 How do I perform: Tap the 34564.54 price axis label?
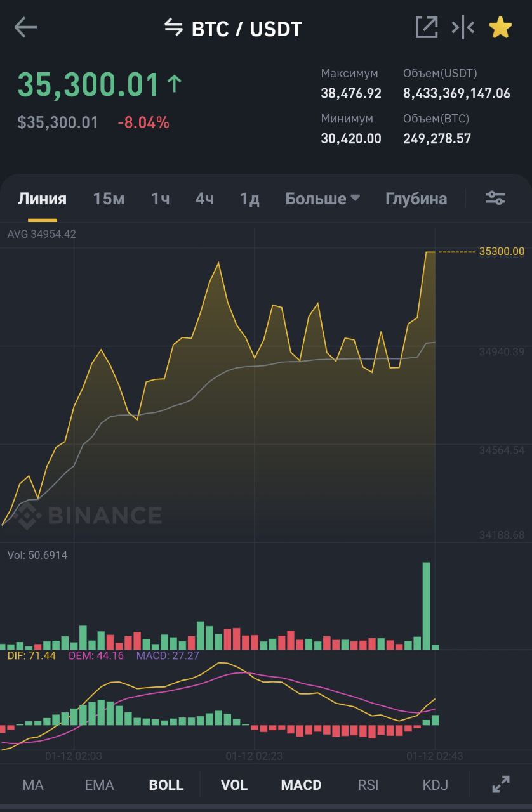coord(502,450)
